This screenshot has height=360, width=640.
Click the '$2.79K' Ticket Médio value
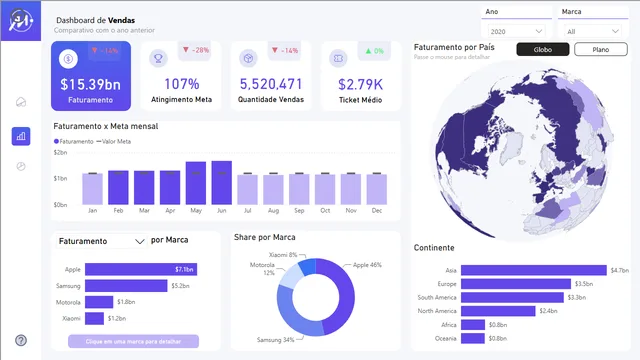[361, 84]
